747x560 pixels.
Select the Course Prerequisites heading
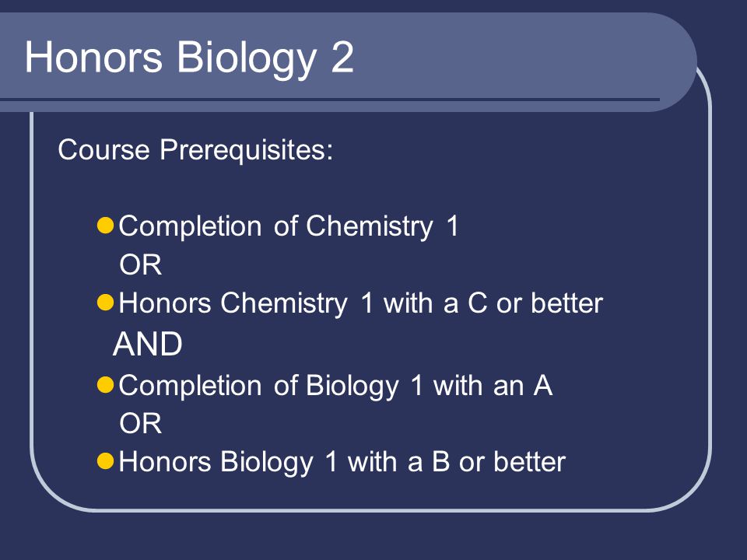(x=195, y=149)
